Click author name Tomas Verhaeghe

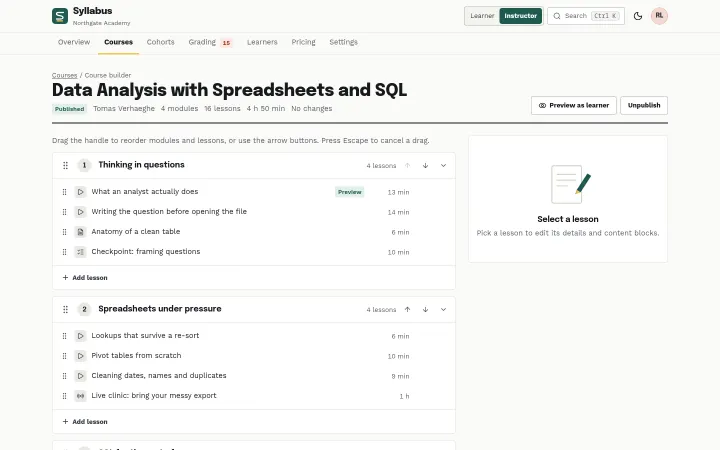(x=124, y=109)
